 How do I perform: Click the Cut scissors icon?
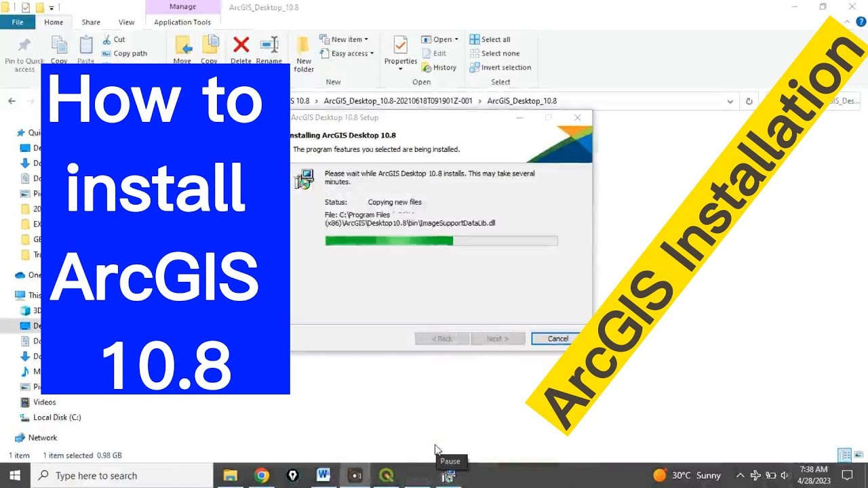(107, 39)
